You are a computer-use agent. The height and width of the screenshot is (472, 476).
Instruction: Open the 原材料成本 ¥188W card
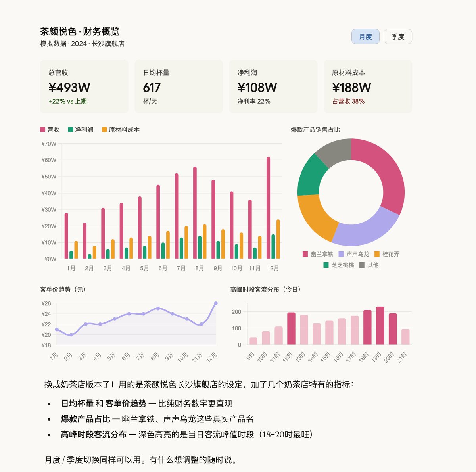tap(368, 86)
